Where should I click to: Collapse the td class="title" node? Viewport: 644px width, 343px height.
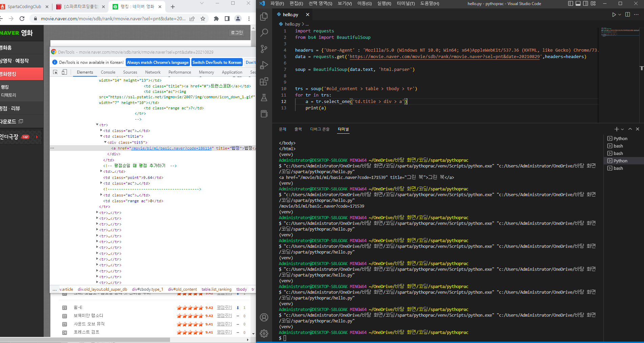(x=101, y=136)
